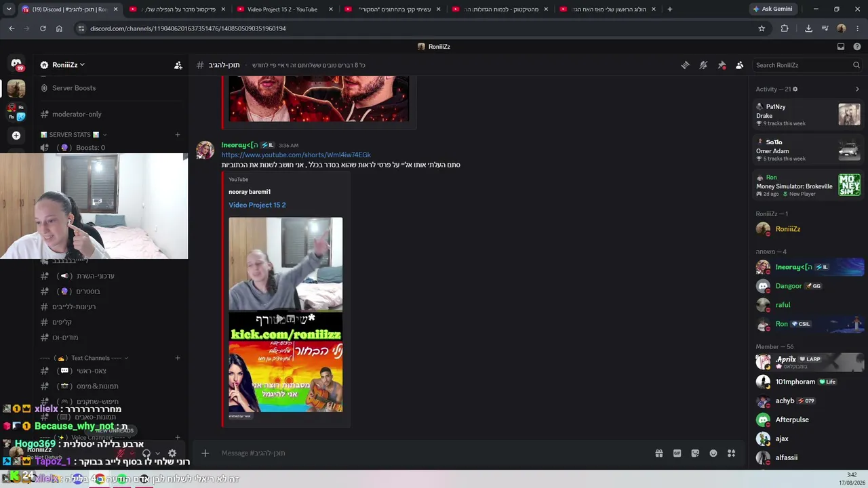Bookmark this page with the star icon

tap(762, 28)
